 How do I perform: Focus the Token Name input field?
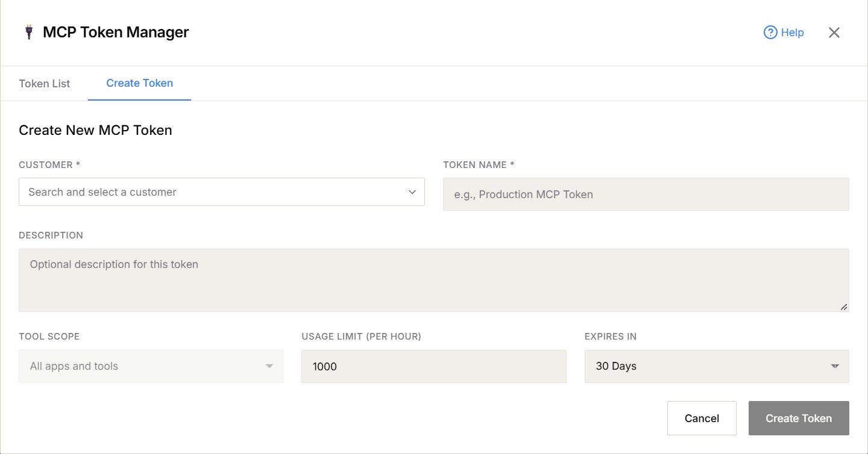click(646, 194)
